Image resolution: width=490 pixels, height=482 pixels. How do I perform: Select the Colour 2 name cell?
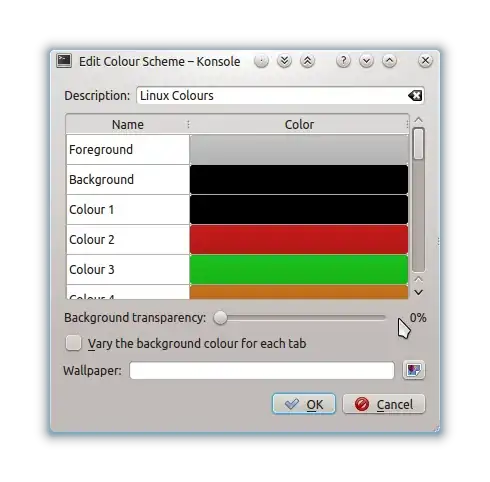pyautogui.click(x=128, y=240)
